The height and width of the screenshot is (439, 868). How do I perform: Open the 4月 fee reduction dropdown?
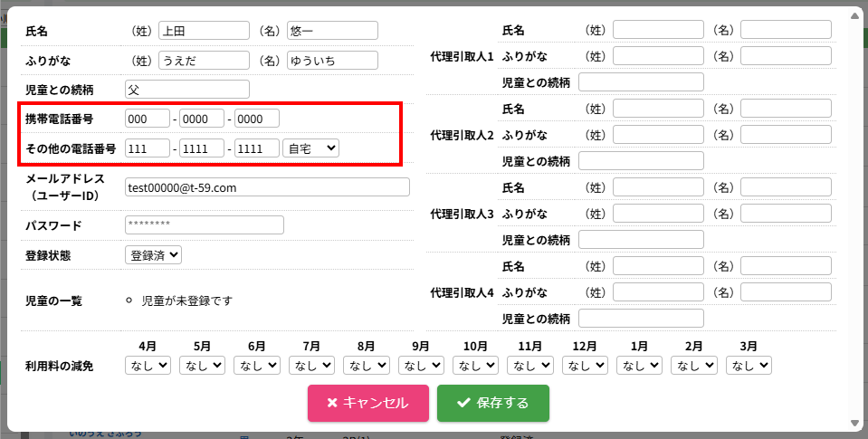point(148,365)
